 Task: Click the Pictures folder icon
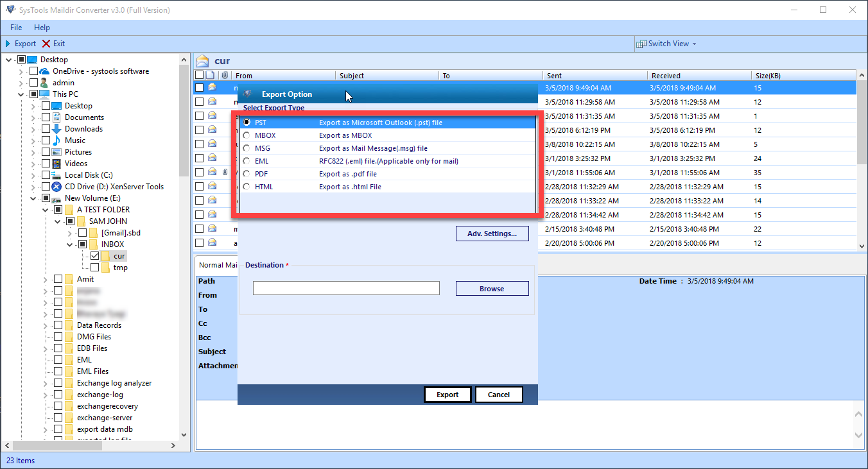tap(56, 152)
